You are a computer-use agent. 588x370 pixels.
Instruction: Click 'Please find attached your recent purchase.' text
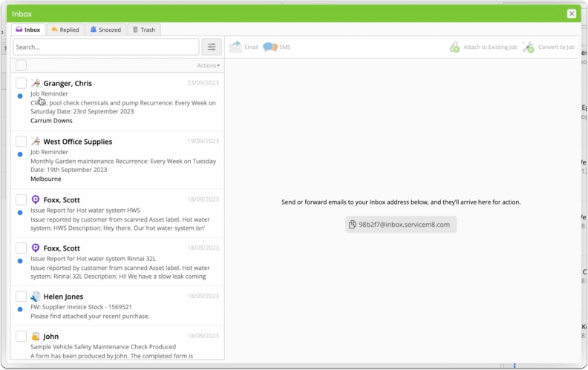[x=90, y=316]
